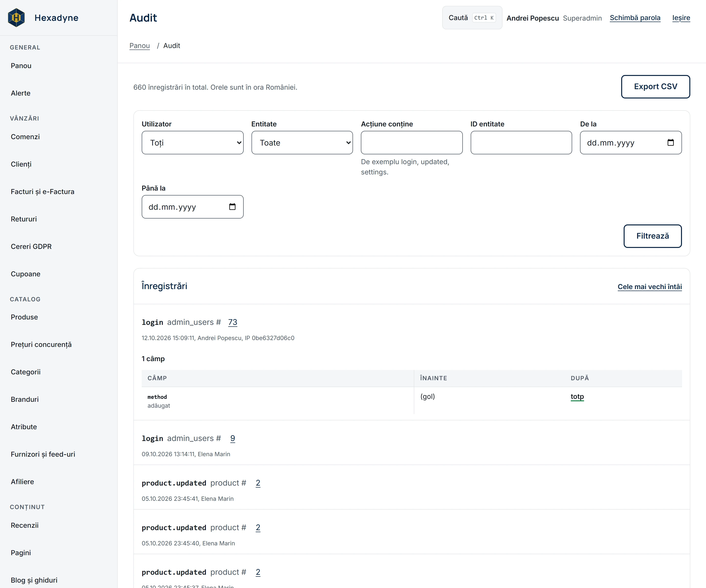This screenshot has height=588, width=706.
Task: Focus the ID entitate input
Action: pos(521,142)
